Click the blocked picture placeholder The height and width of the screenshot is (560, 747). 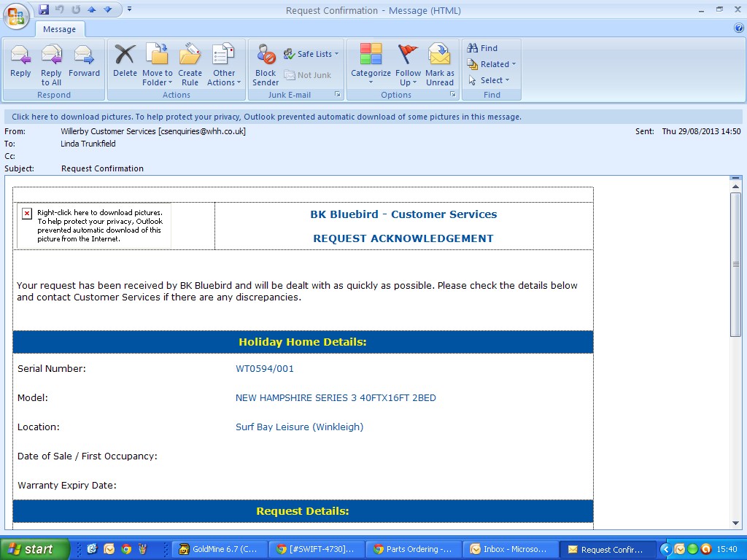(x=94, y=226)
